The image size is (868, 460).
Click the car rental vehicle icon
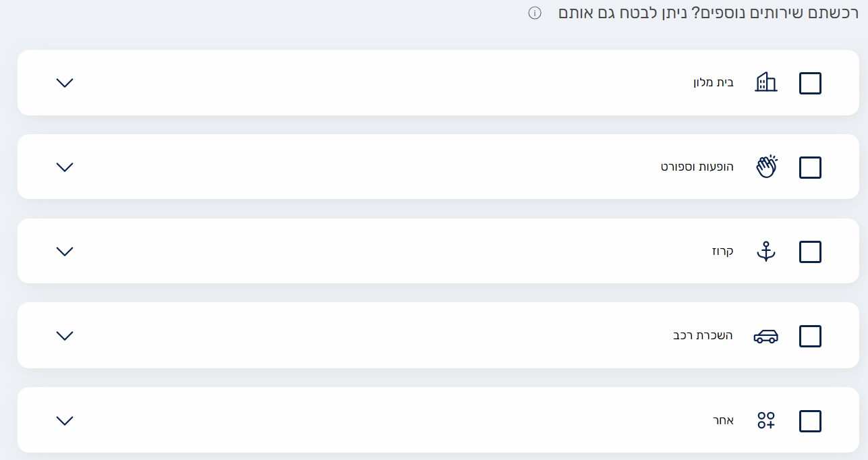click(765, 336)
